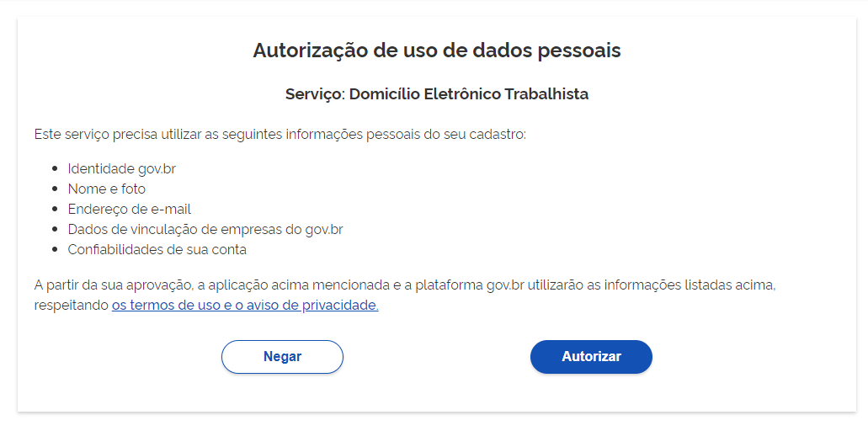Click the bullet beside 'Confiabilidades de sua conta'
The width and height of the screenshot is (868, 431).
(x=55, y=249)
